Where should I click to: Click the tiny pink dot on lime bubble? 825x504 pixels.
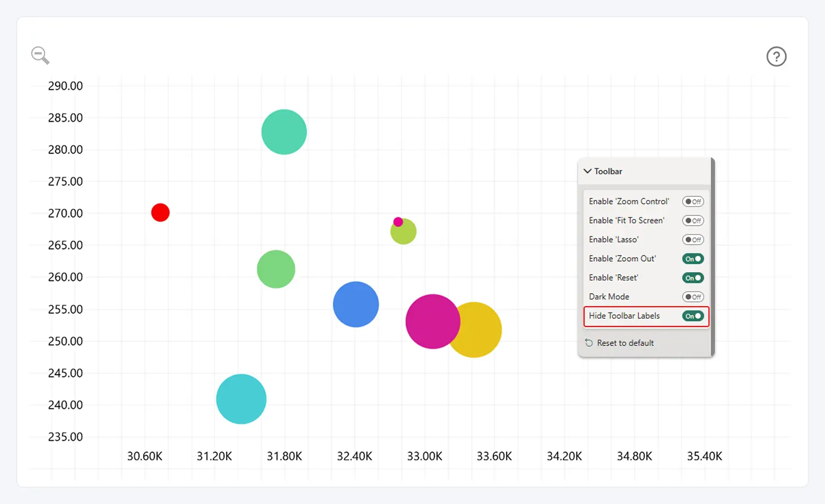click(x=398, y=221)
